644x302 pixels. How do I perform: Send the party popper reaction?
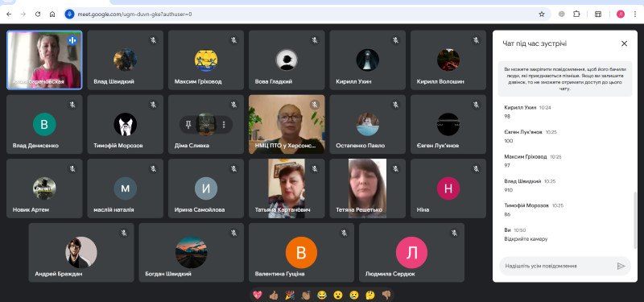pyautogui.click(x=290, y=295)
